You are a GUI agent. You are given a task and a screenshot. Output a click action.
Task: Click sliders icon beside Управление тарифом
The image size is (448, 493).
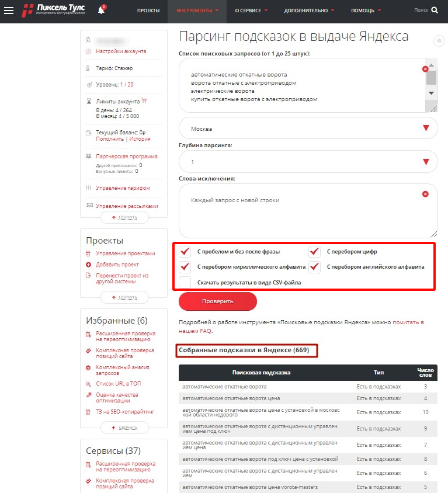(x=89, y=188)
